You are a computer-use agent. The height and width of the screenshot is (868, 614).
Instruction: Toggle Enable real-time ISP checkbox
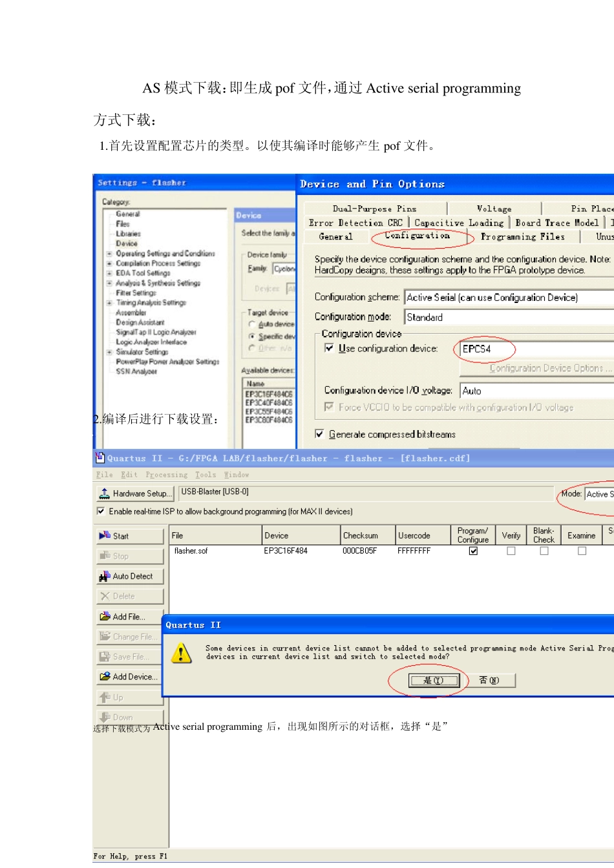[x=100, y=512]
